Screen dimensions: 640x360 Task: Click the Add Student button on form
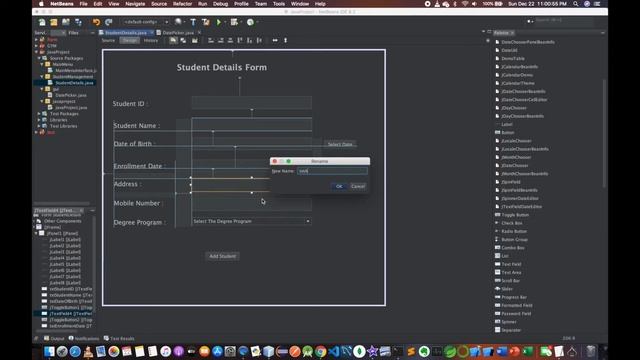(x=222, y=256)
